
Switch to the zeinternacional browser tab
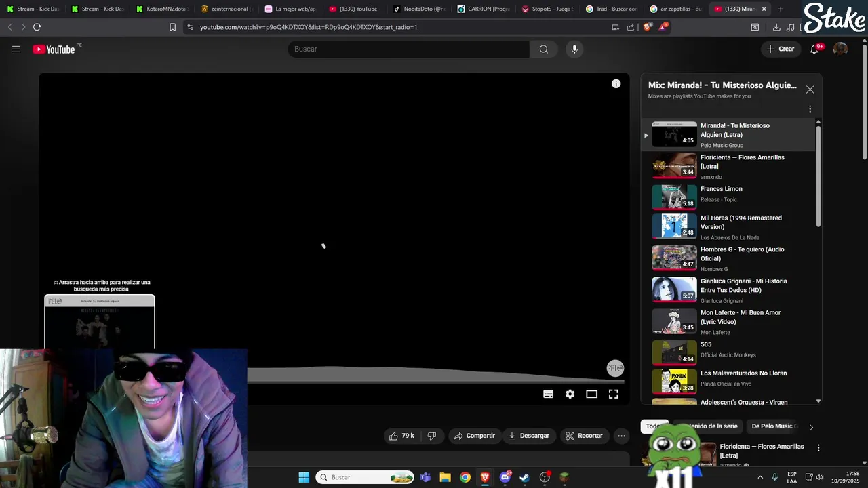coord(226,9)
